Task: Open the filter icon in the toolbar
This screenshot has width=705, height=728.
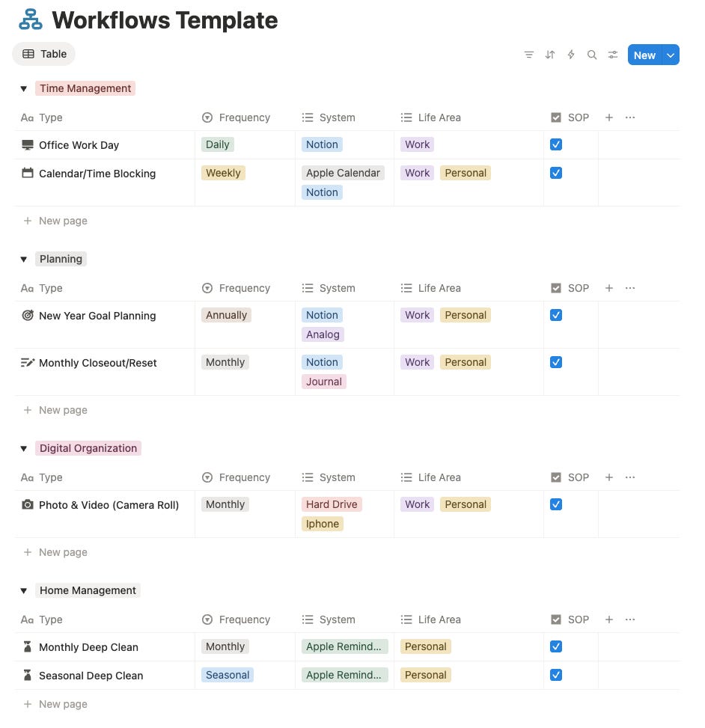Action: 528,55
